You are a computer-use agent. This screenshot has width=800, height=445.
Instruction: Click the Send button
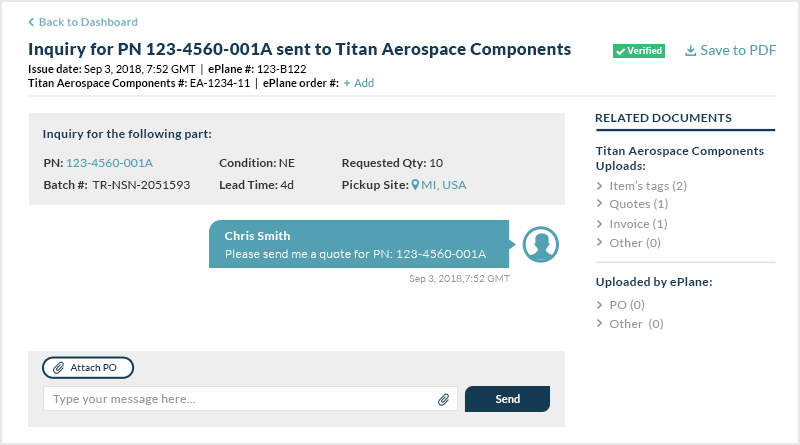click(x=507, y=399)
